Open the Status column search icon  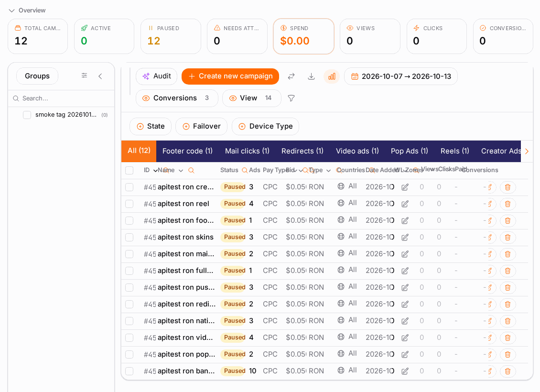coord(245,170)
